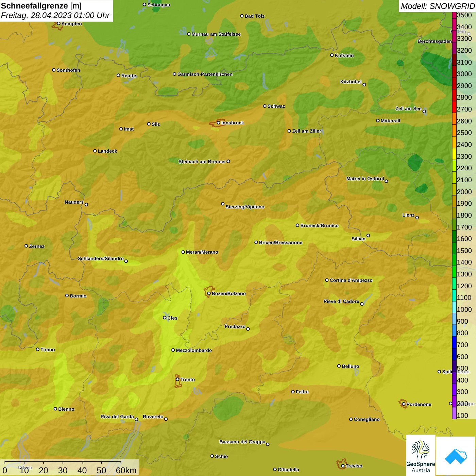Select the 2300 m yellow legend color
Viewport: 476px width, 476px height.
[x=454, y=154]
